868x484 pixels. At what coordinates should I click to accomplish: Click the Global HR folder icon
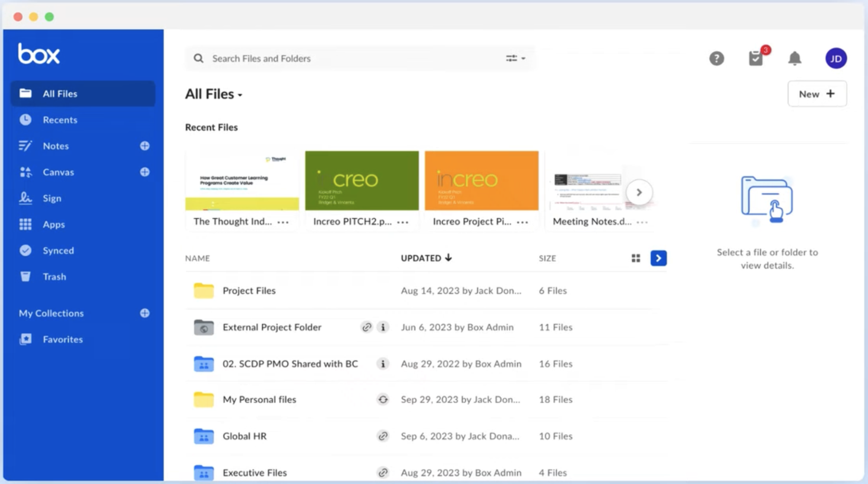pos(203,436)
